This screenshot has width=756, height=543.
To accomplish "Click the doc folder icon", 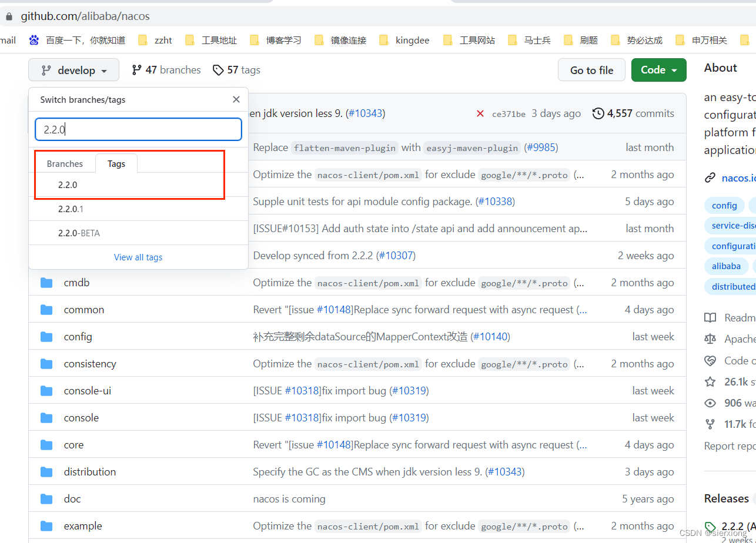I will click(46, 499).
